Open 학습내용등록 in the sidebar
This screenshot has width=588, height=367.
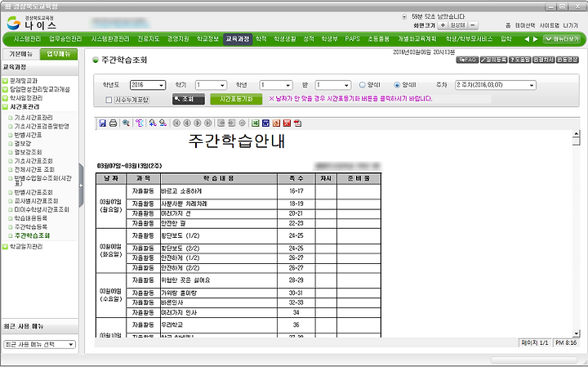coord(31,218)
